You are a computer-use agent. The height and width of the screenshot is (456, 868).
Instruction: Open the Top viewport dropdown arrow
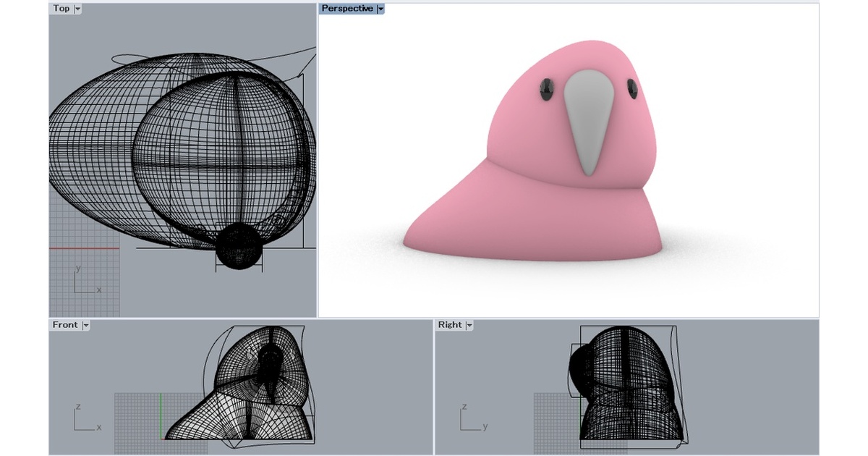pos(77,9)
